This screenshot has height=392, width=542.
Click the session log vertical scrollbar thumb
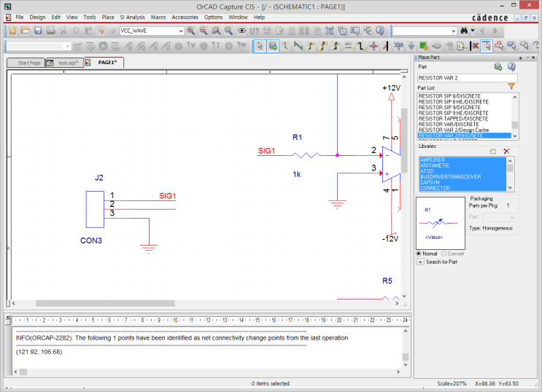point(406,357)
